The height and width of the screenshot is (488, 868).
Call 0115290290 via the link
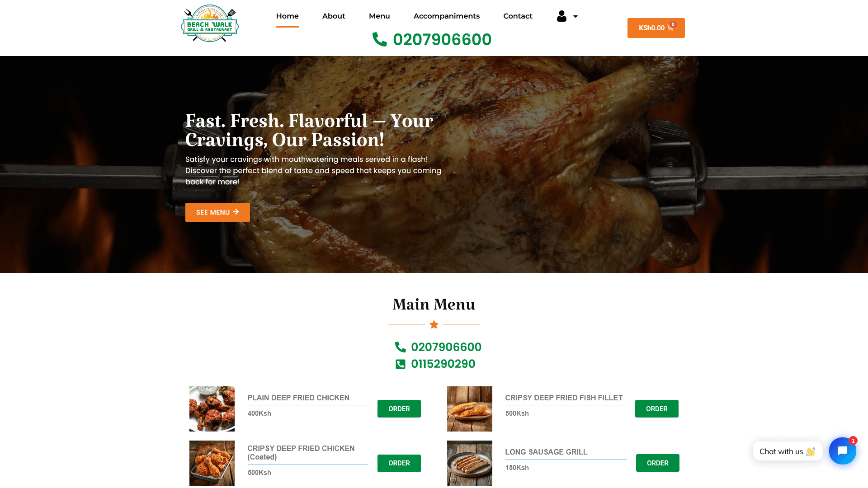tap(443, 364)
